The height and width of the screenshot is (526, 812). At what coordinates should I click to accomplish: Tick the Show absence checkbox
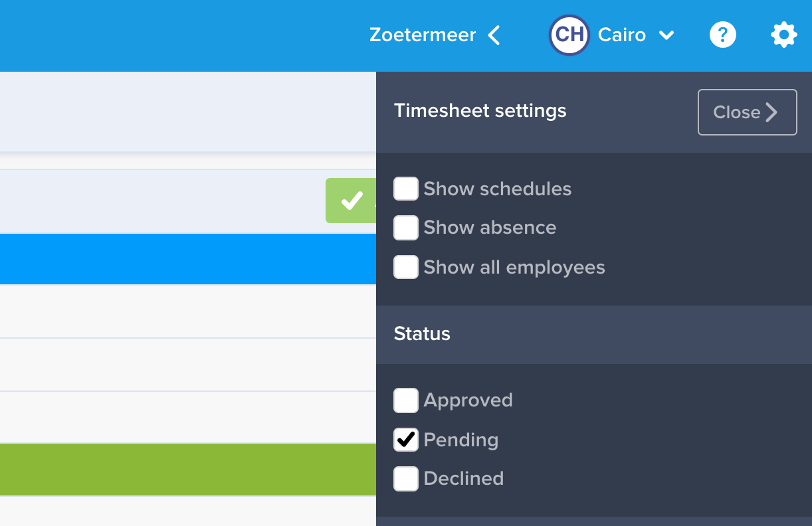(406, 228)
